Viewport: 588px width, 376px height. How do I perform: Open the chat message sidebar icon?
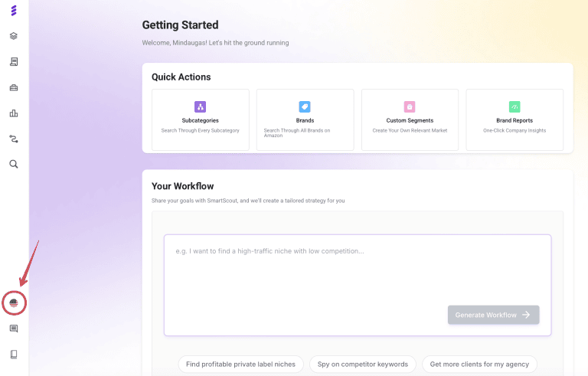pyautogui.click(x=14, y=329)
